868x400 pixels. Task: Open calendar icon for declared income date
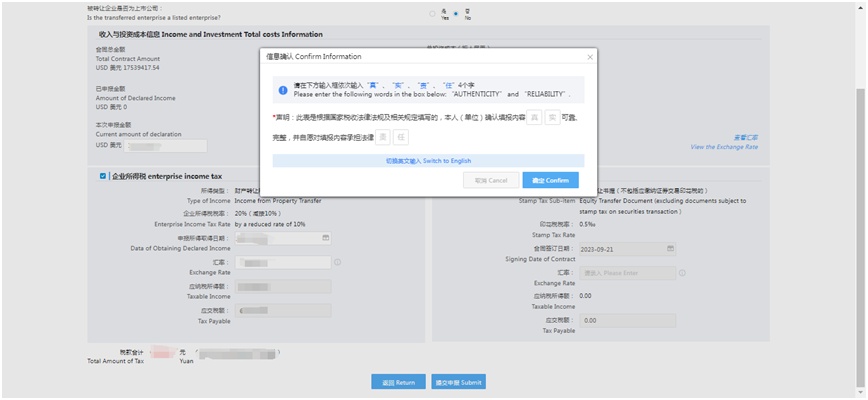click(325, 238)
